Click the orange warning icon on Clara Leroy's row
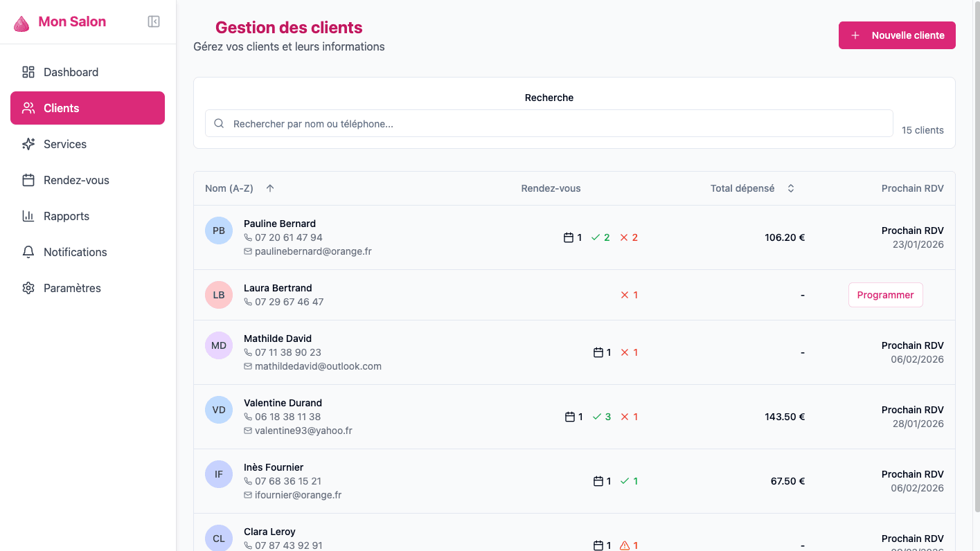This screenshot has width=980, height=551. [x=625, y=545]
